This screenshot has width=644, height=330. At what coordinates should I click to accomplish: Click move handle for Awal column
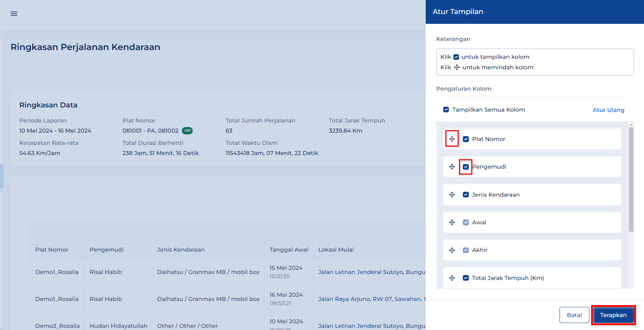[x=452, y=222]
